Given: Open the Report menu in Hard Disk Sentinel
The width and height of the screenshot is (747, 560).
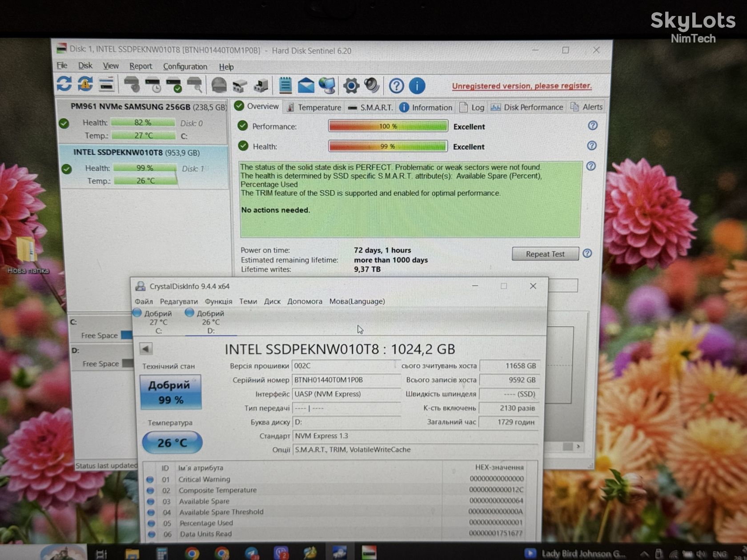Looking at the screenshot, I should tap(141, 66).
